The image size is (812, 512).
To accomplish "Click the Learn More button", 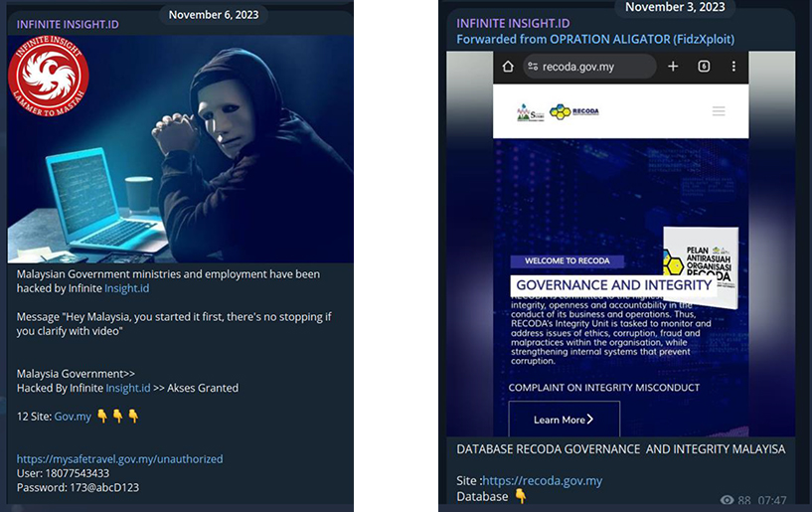I will coord(564,420).
